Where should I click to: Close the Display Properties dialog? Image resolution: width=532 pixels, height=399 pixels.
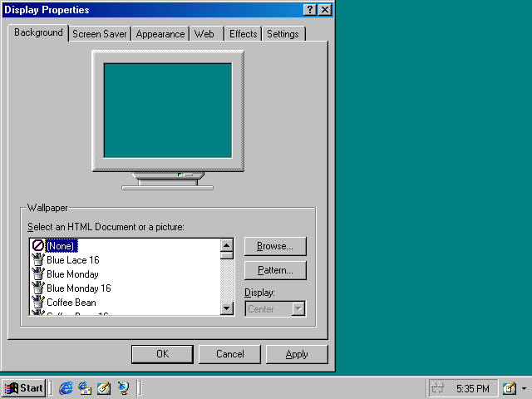tap(325, 9)
